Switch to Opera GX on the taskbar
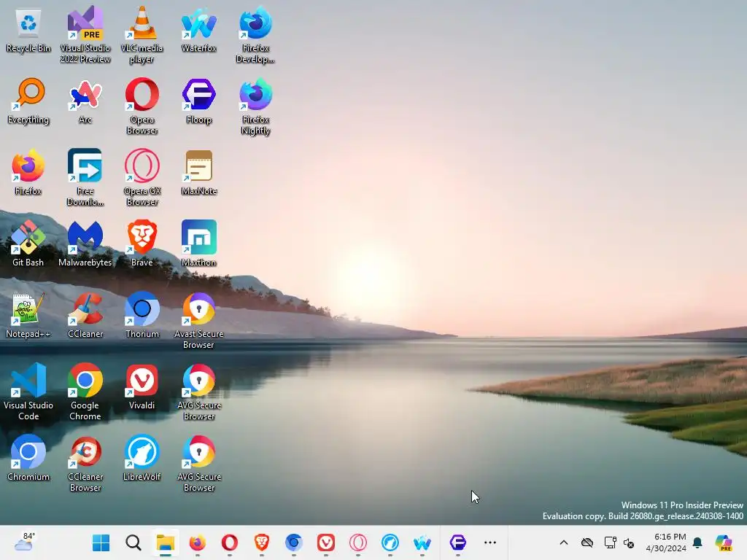Image resolution: width=747 pixels, height=560 pixels. pyautogui.click(x=357, y=542)
